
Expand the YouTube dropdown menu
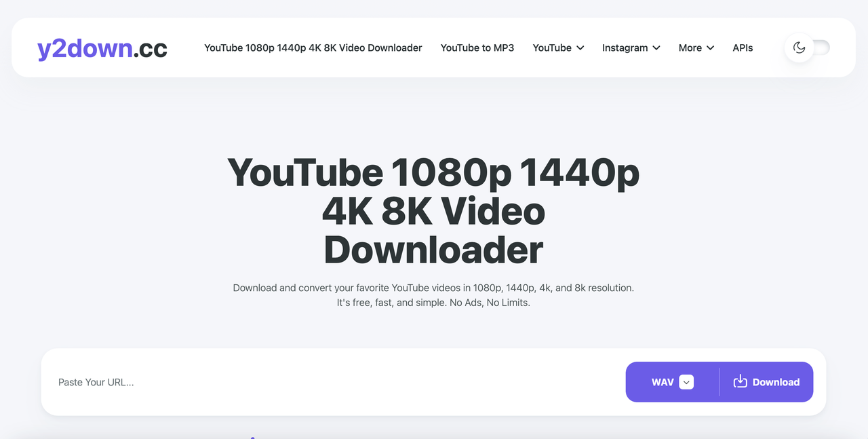pos(557,48)
